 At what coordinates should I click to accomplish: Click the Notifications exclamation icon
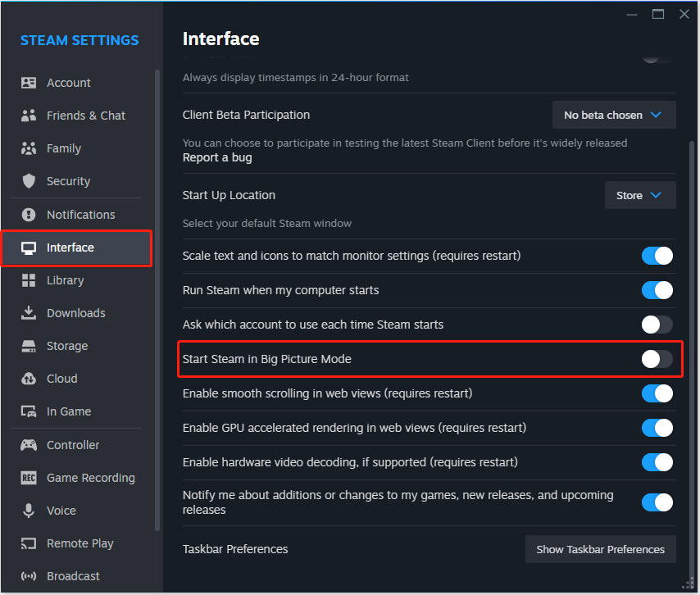[29, 215]
